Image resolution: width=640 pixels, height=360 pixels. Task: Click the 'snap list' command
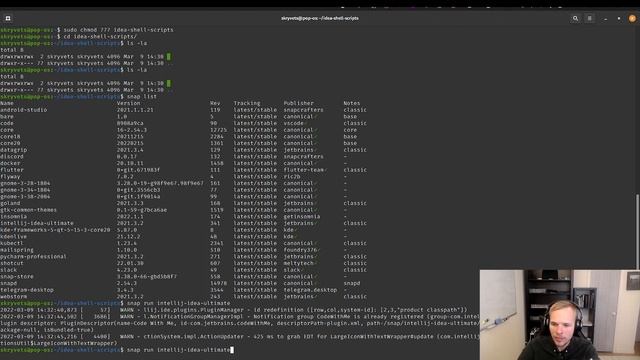[x=142, y=96]
